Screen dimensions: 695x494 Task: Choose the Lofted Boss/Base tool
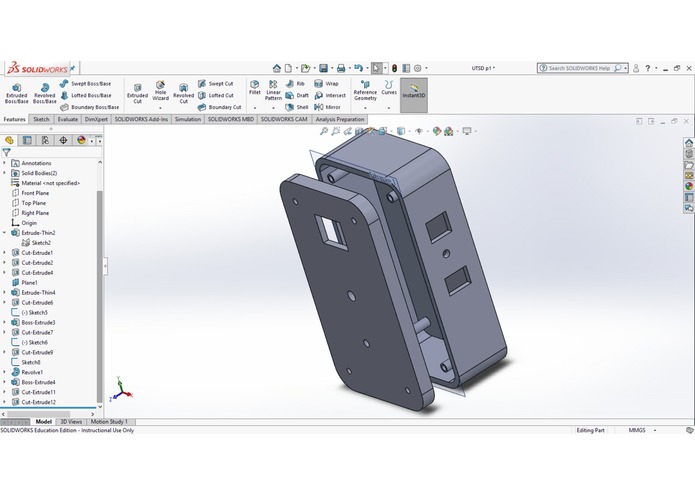click(x=86, y=95)
